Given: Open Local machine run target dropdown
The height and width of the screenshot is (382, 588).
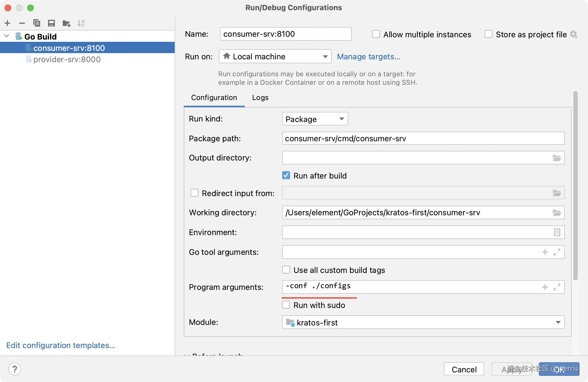Looking at the screenshot, I should pos(275,57).
